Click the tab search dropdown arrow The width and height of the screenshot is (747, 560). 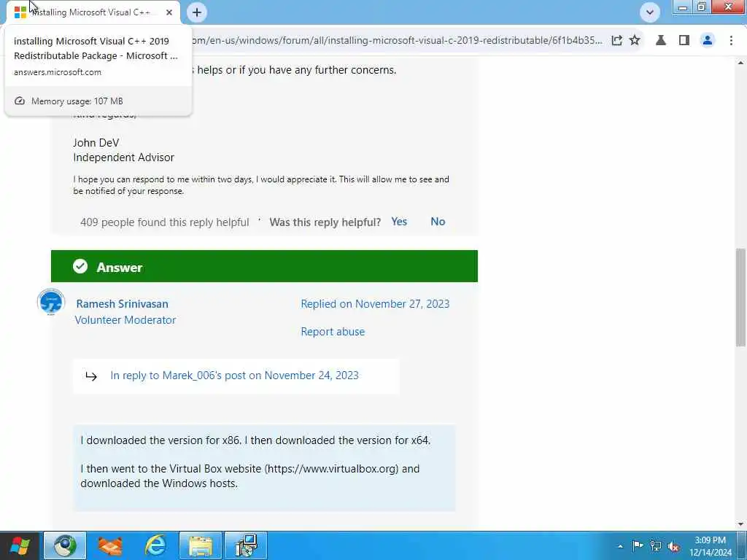click(x=650, y=12)
